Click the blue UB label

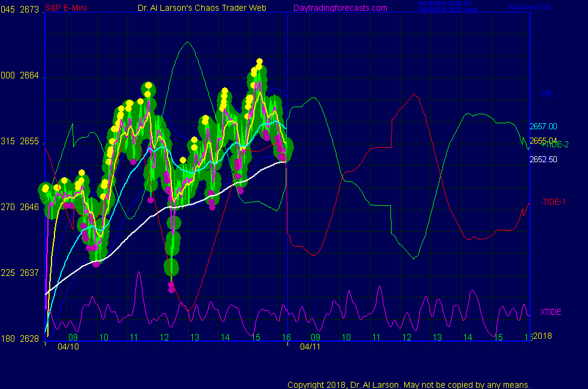pos(546,94)
